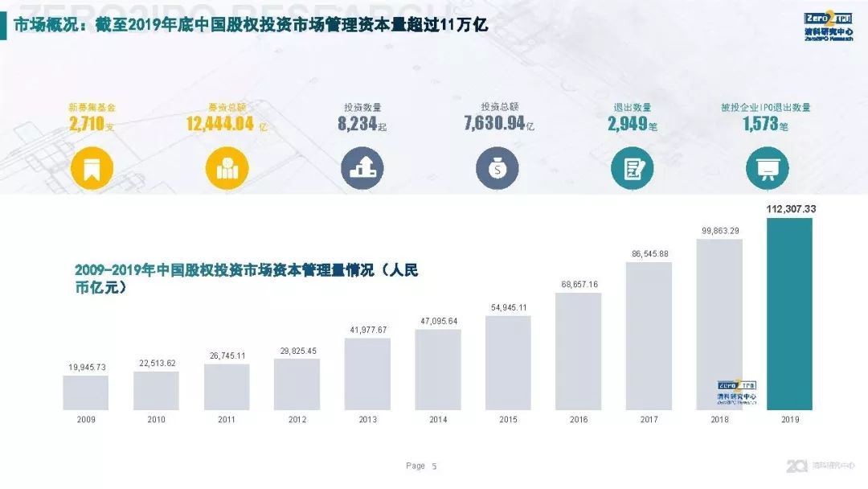Click the watermark logo at bottom-right corner

pos(821,466)
